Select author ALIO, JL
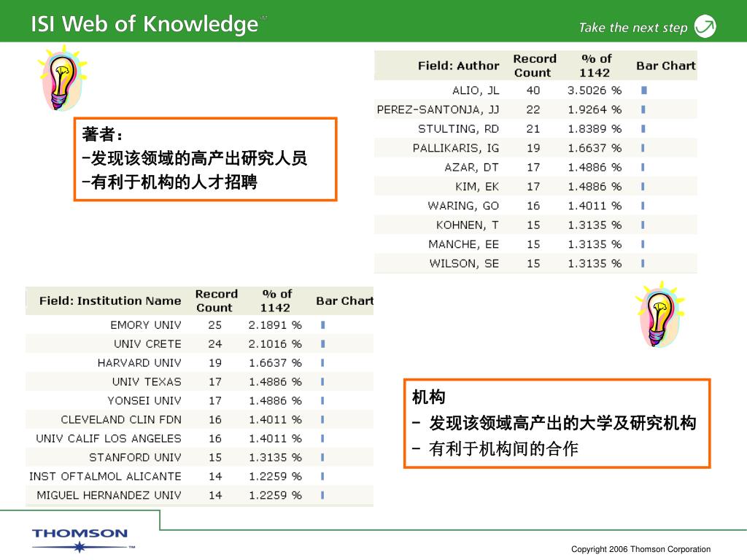The image size is (747, 560). coord(476,90)
